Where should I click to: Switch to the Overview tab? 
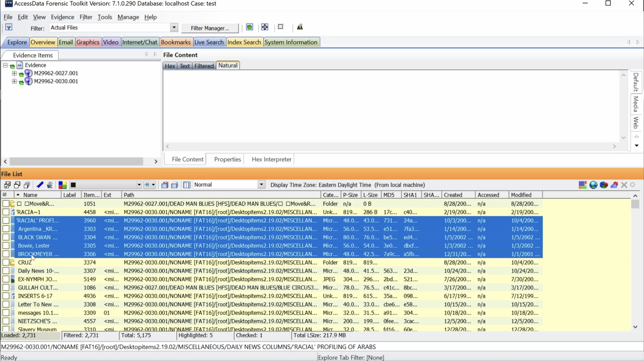click(x=43, y=42)
